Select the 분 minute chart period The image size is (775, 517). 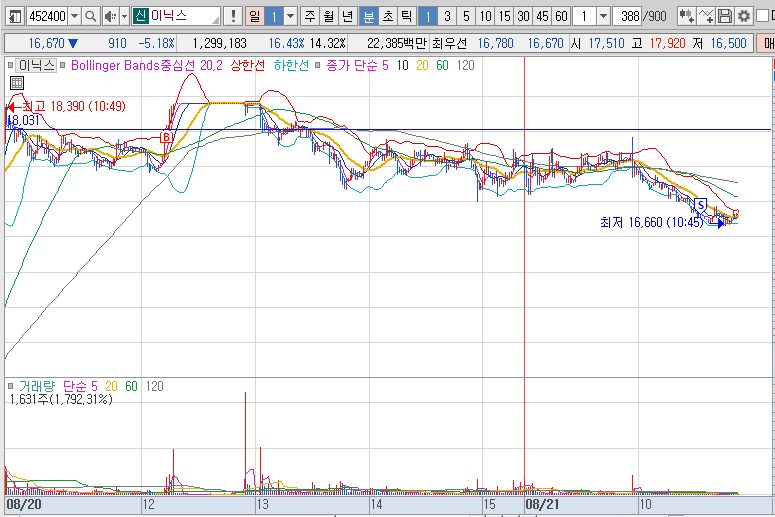pyautogui.click(x=369, y=16)
